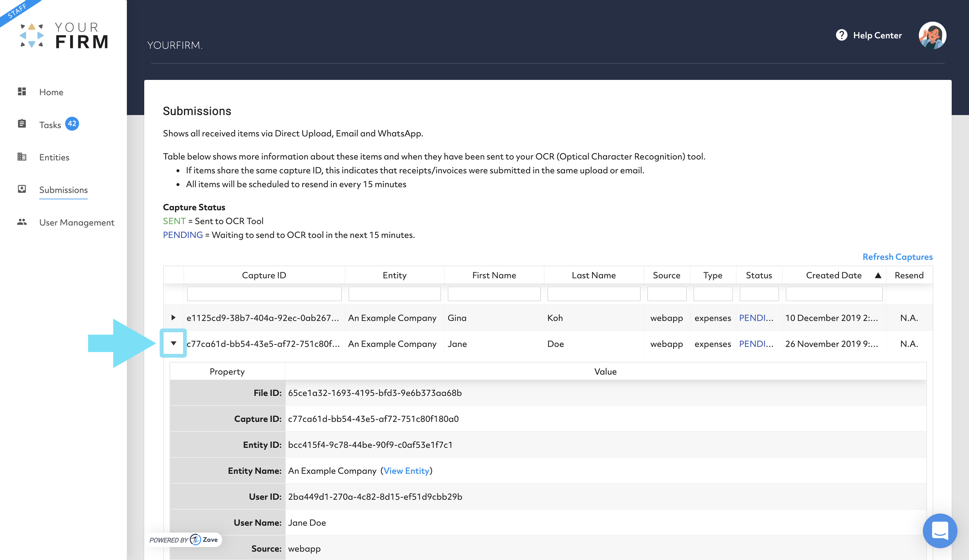Click the Refresh Captures link
Screen dimensions: 969x560
pyautogui.click(x=897, y=257)
